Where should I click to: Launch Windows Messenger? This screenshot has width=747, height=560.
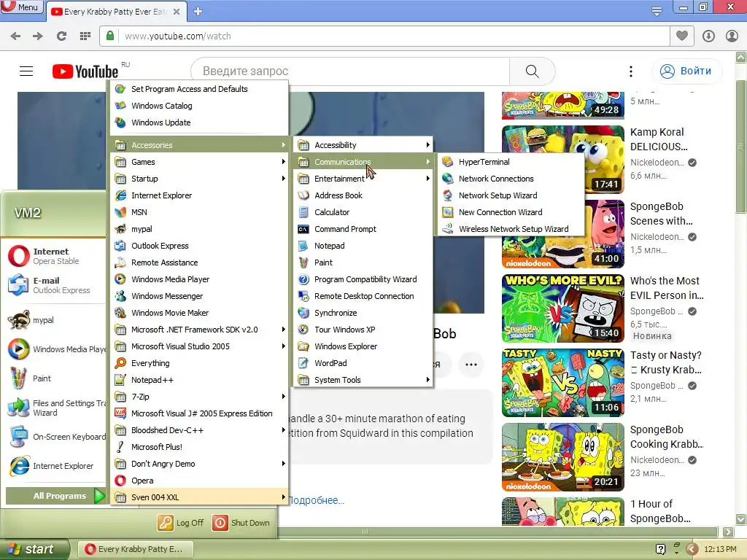[x=199, y=296]
